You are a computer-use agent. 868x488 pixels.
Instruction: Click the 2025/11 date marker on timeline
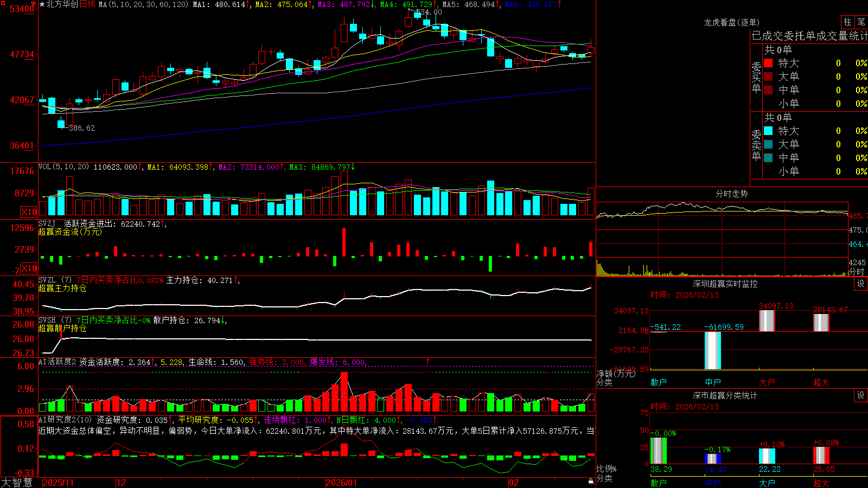click(x=58, y=483)
